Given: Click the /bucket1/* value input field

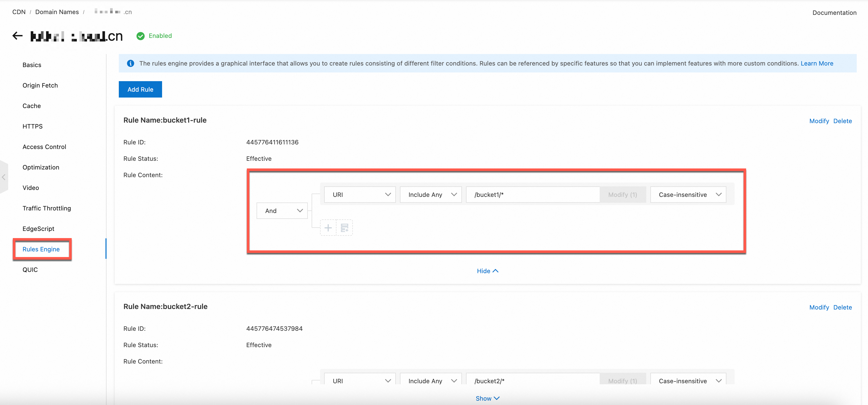Looking at the screenshot, I should click(532, 195).
